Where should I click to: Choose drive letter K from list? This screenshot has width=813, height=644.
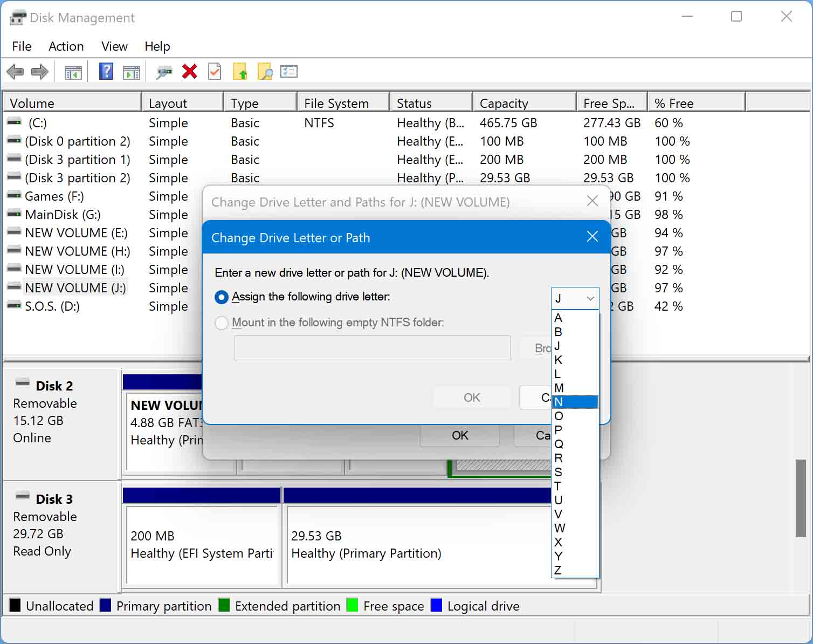(575, 360)
